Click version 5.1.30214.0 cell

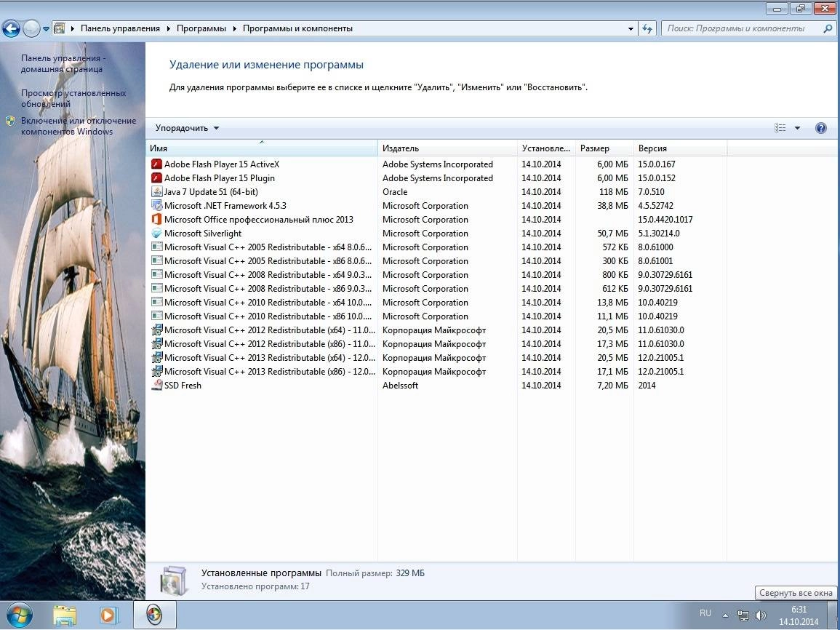click(659, 234)
